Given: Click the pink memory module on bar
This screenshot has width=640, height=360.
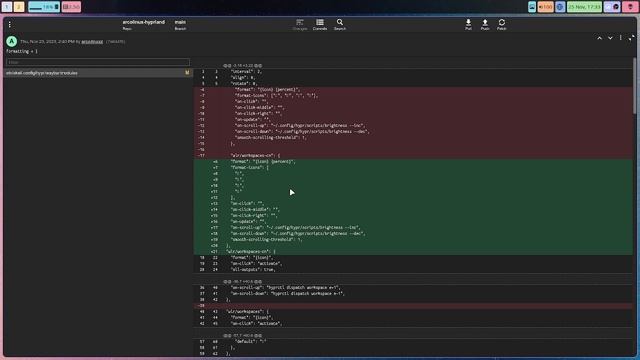Looking at the screenshot, I should (71, 7).
